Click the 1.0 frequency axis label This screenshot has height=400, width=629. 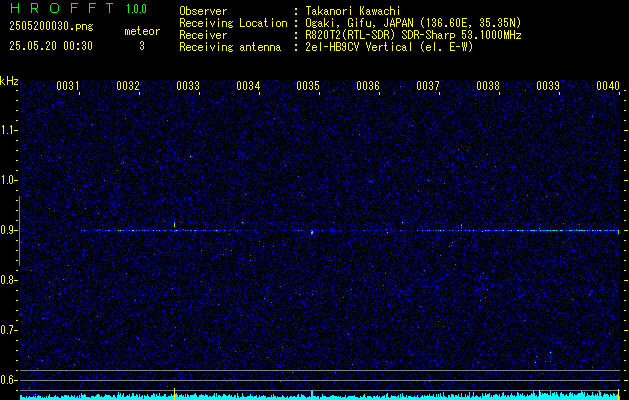pyautogui.click(x=8, y=180)
